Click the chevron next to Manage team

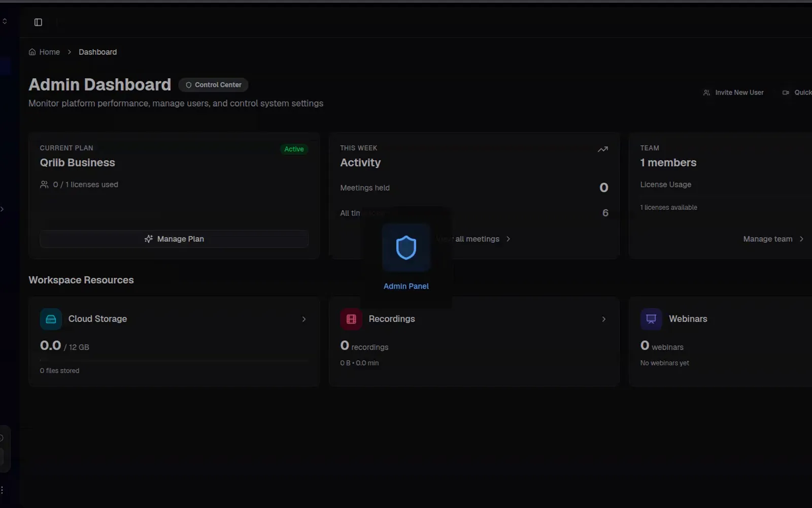coord(801,239)
